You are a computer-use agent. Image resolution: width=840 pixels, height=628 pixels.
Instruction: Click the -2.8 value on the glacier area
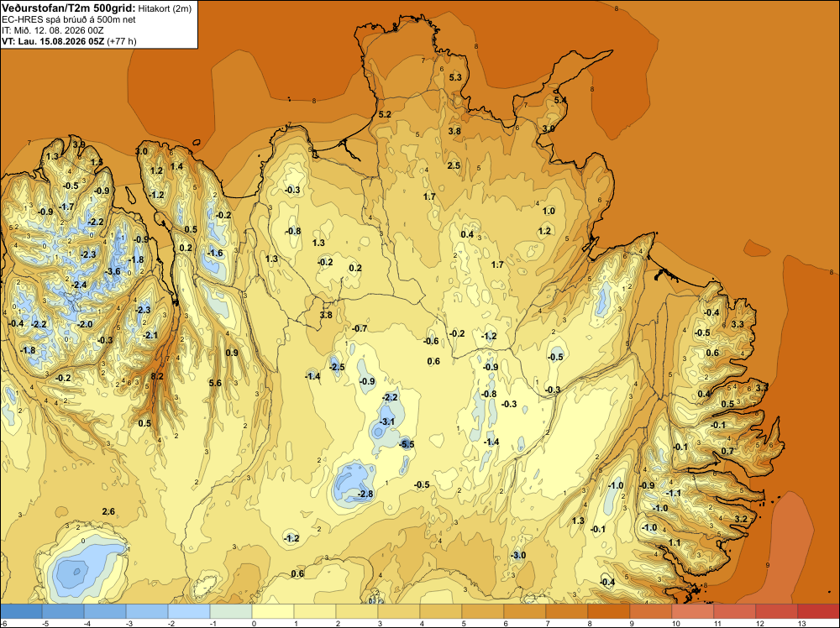365,494
